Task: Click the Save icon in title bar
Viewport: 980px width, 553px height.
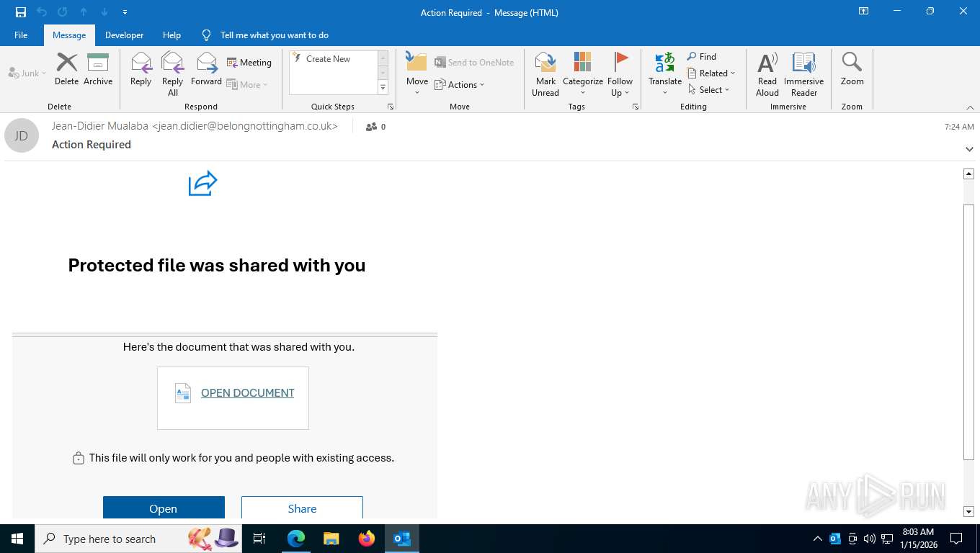Action: coord(21,12)
